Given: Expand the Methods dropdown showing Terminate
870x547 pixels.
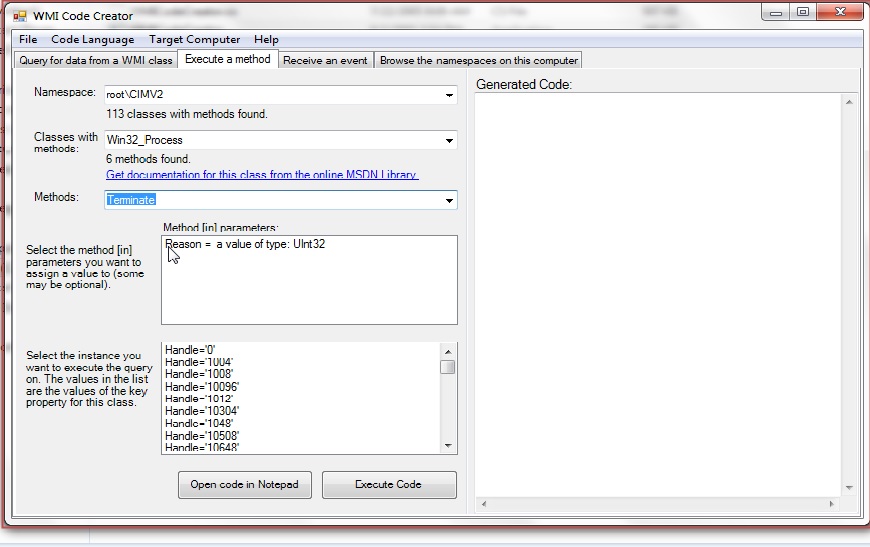Looking at the screenshot, I should (449, 201).
